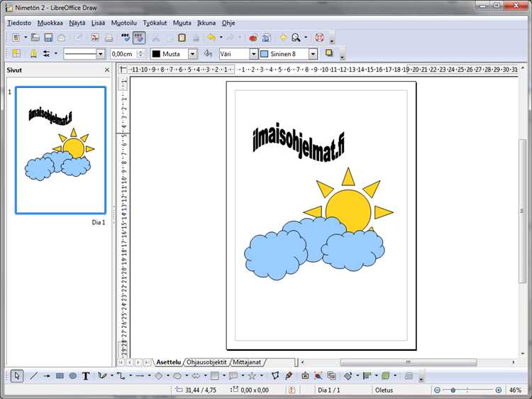Click the Navigator star icon
The width and height of the screenshot is (532, 399).
coord(283,38)
